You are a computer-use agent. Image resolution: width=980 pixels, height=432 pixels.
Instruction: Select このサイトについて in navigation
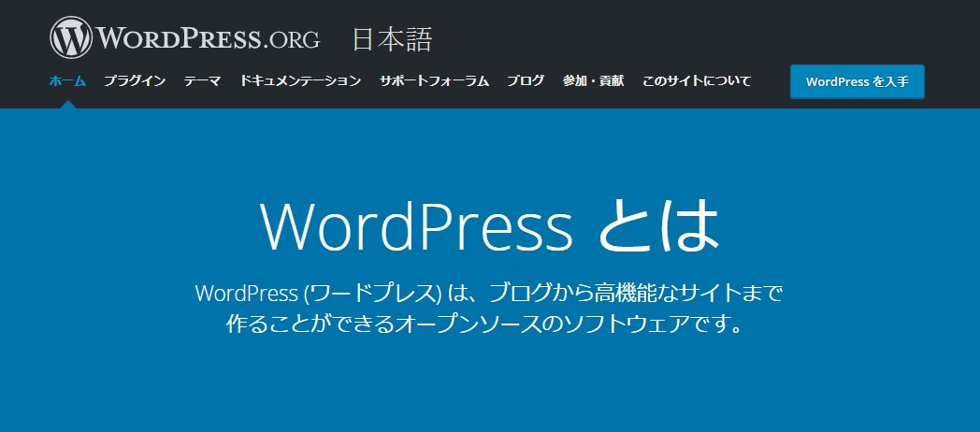pyautogui.click(x=697, y=81)
